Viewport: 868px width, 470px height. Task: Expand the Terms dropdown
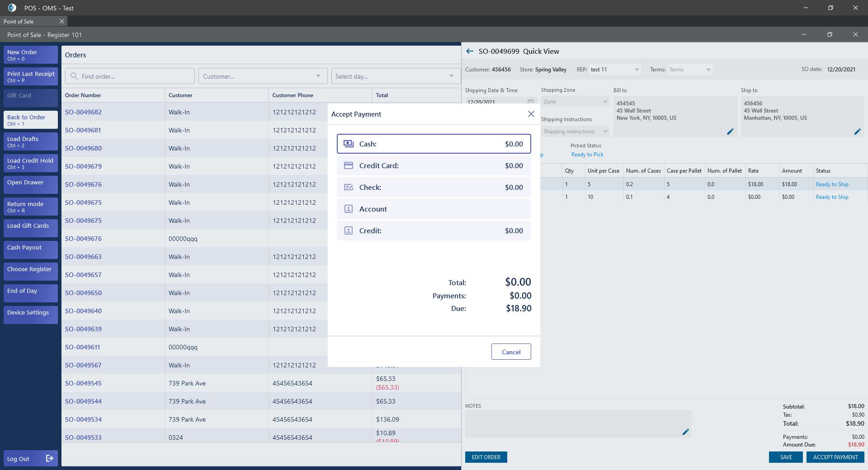(689, 70)
